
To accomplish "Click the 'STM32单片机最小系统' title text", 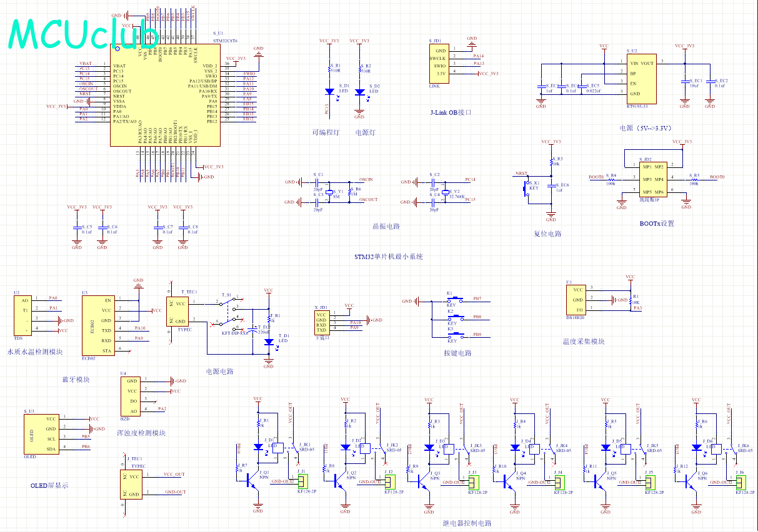I will tap(389, 257).
